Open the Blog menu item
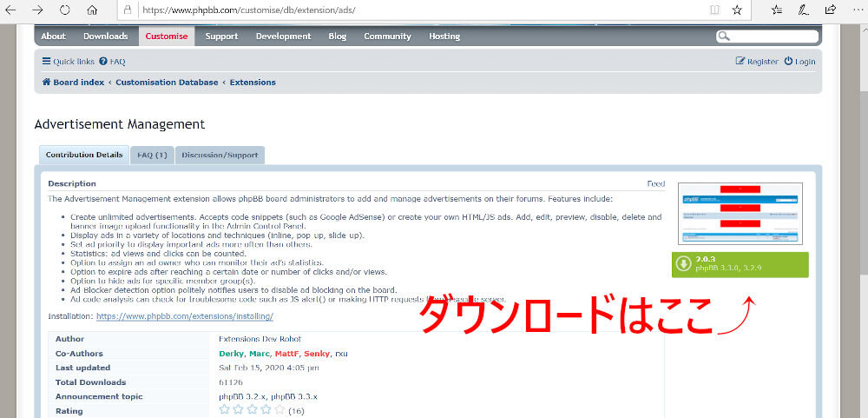Viewport: 868px width, 418px height. tap(337, 36)
